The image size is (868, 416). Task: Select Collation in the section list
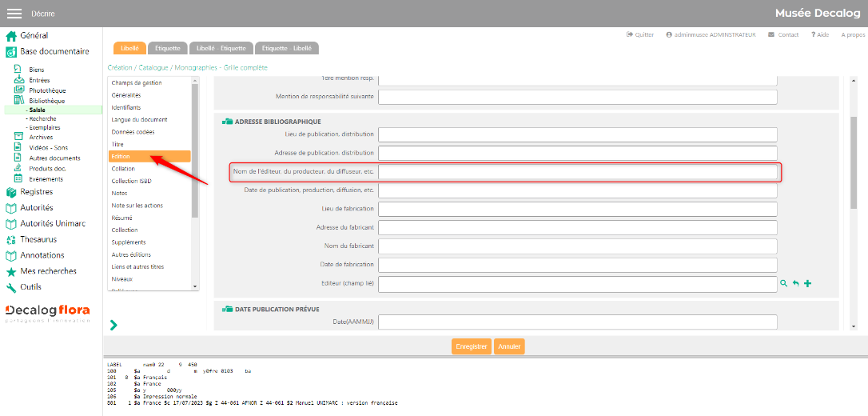(x=124, y=169)
